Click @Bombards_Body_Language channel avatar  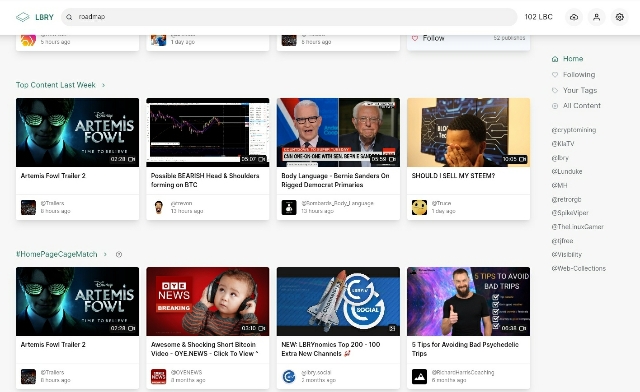click(x=289, y=207)
